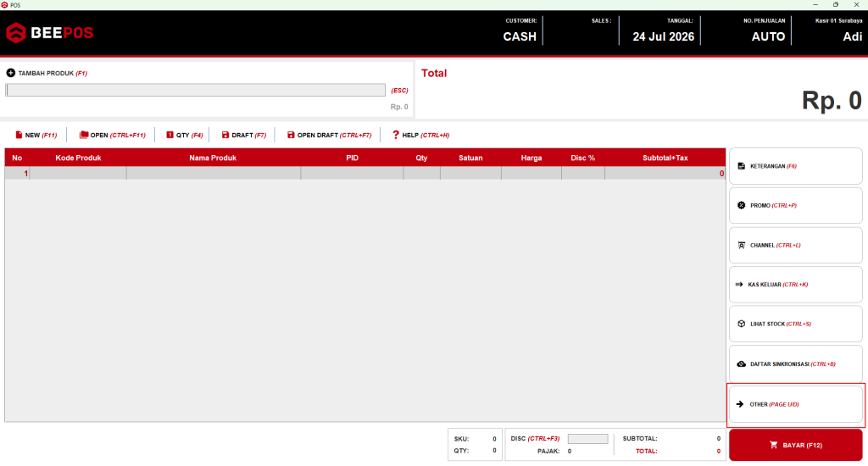The width and height of the screenshot is (868, 466).
Task: Click the red BAYAR (F12) pay button
Action: (x=795, y=445)
